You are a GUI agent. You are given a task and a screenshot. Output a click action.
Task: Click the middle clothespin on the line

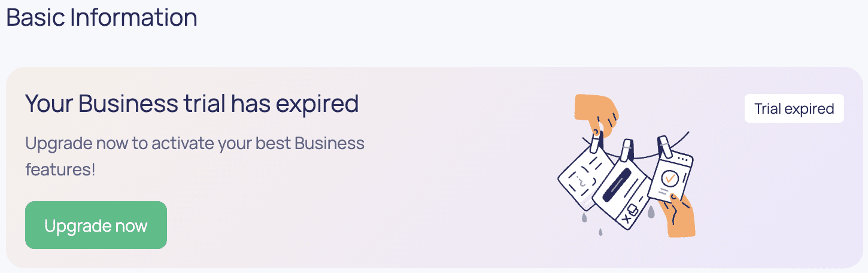click(x=627, y=150)
